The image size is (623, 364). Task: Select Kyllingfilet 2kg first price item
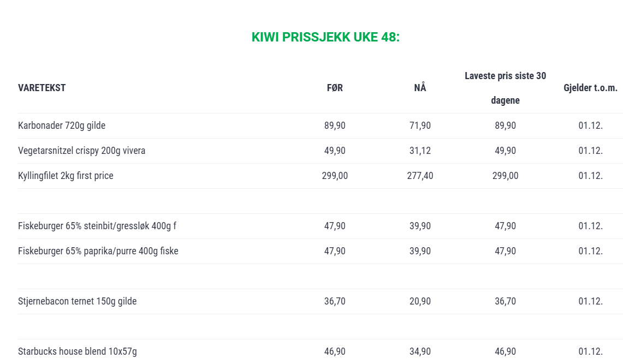[66, 175]
